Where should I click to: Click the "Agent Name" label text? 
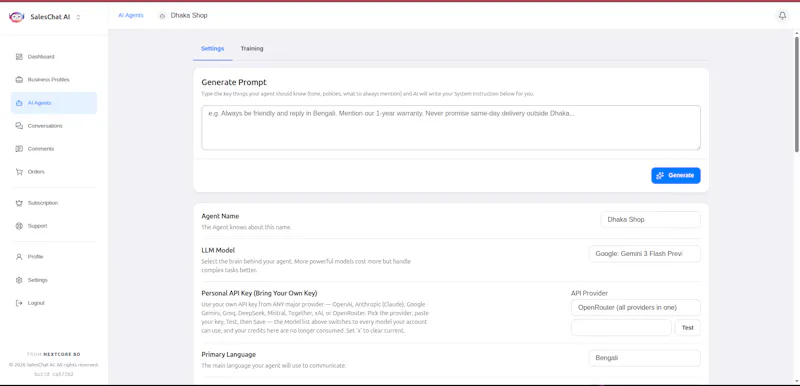coord(220,216)
